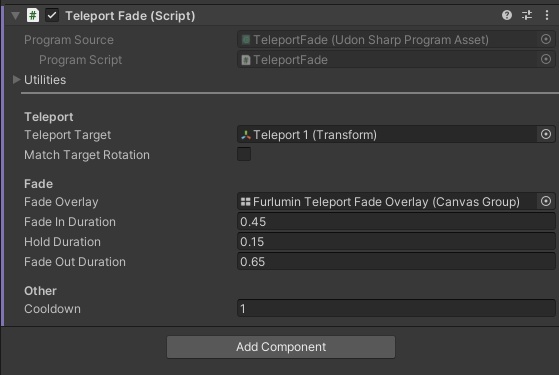
Task: Click the Program Source label
Action: [x=69, y=40]
